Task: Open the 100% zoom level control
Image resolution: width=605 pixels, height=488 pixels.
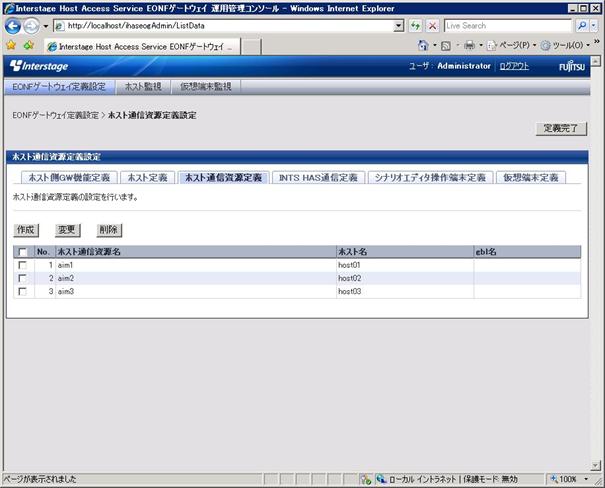Action: (x=565, y=480)
